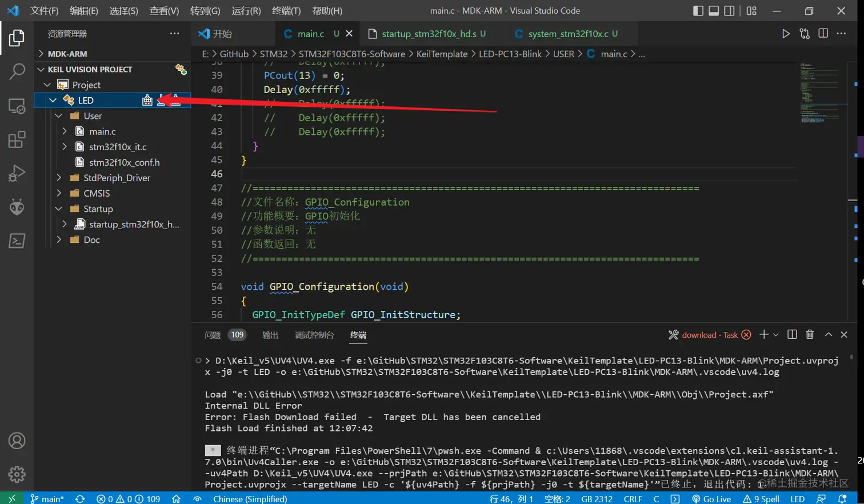Click Go Live in status bar

click(x=711, y=499)
